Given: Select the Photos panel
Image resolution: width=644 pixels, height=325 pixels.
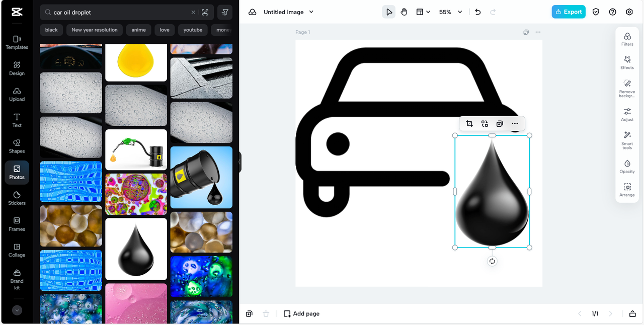Looking at the screenshot, I should point(17,173).
